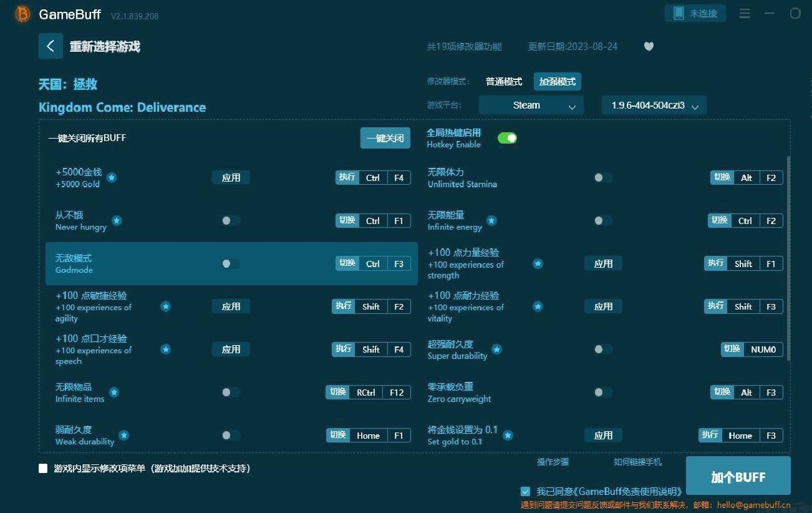The width and height of the screenshot is (812, 513).
Task: Click the vertical scrollbar of cheat list
Action: pos(788,258)
